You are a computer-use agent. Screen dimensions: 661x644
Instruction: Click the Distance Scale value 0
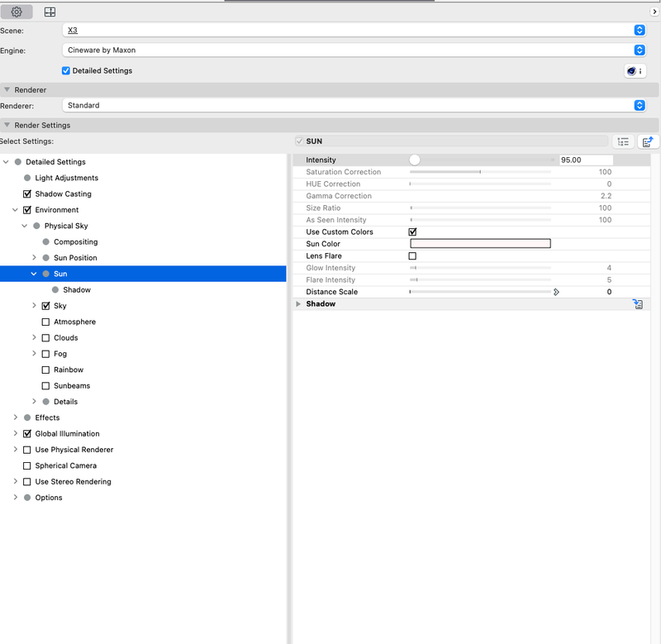609,292
